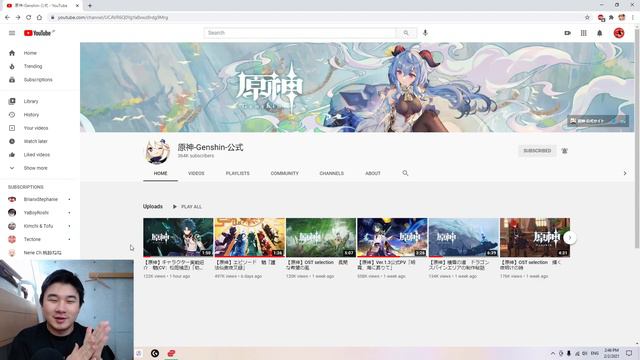Show hidden system tray icons chevron
Screen dimensions: 640x360
[553, 353]
